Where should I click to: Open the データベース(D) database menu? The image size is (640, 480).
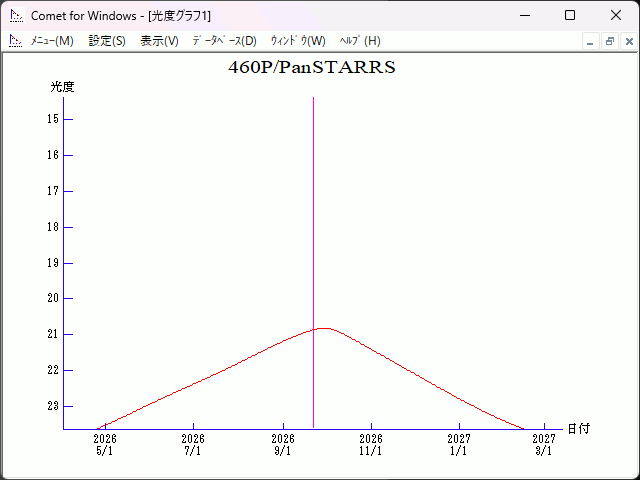tap(224, 41)
